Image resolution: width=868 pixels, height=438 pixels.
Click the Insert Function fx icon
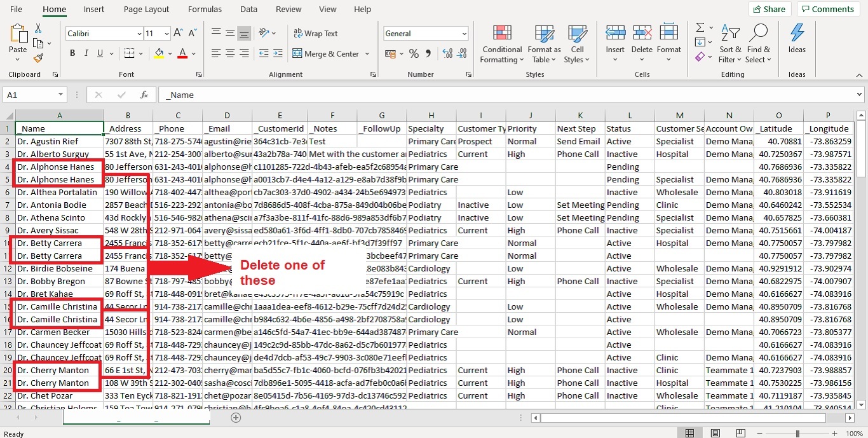[144, 95]
